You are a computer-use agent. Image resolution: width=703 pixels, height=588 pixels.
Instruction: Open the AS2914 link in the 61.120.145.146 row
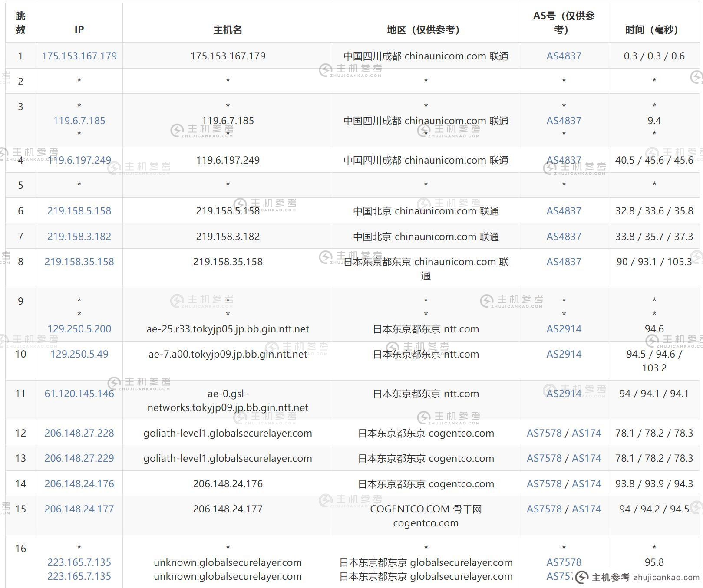click(564, 394)
